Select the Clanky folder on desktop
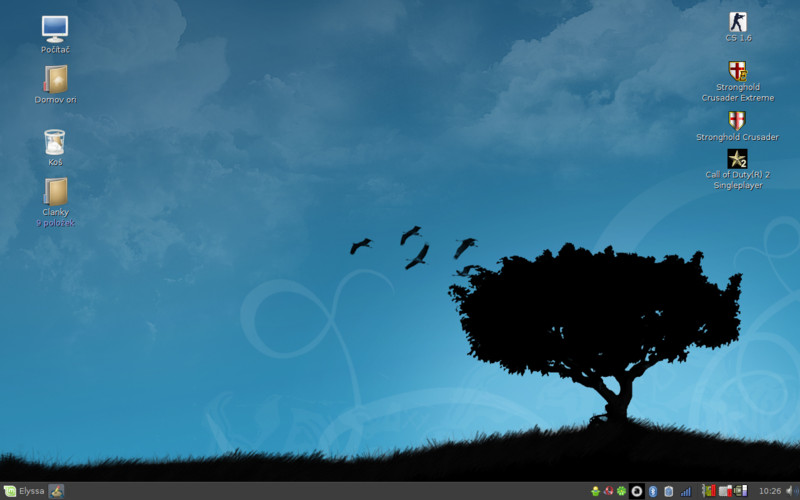The image size is (800, 500). point(55,197)
